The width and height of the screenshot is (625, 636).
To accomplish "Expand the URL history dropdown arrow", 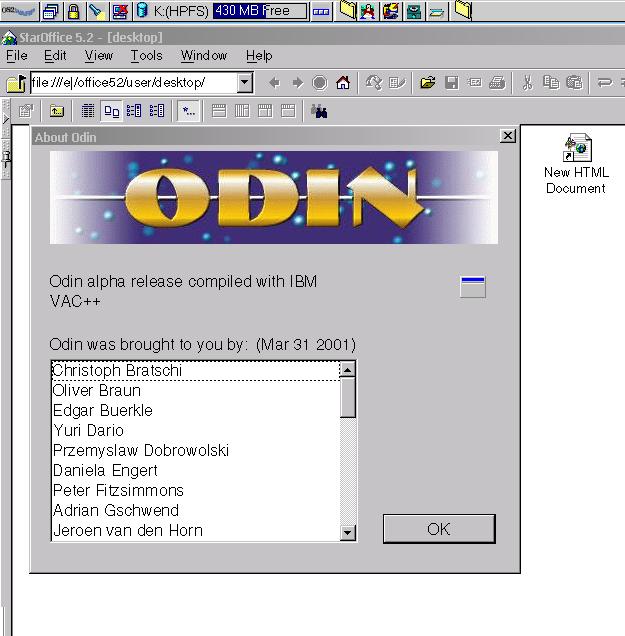I will point(245,83).
